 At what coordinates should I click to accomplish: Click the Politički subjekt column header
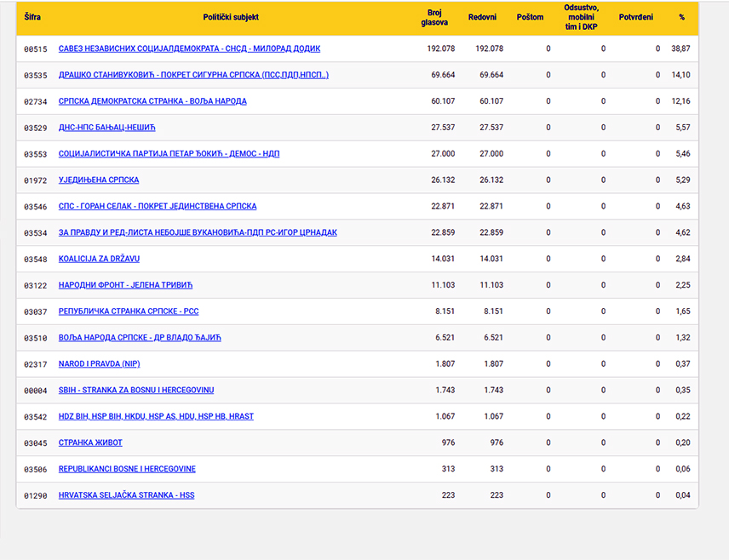(231, 17)
